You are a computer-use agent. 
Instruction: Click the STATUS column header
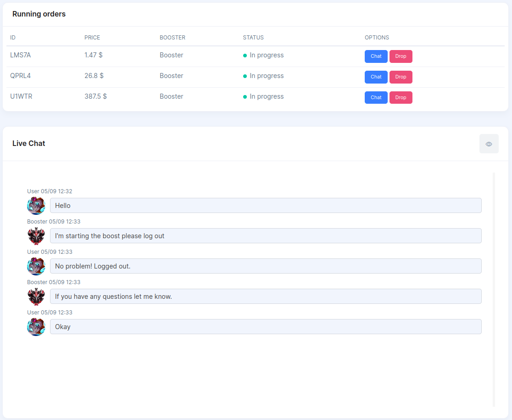point(253,38)
